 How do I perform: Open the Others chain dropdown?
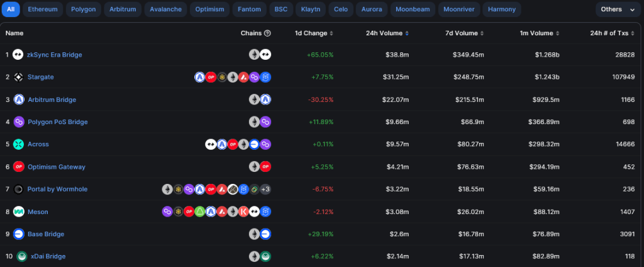[x=618, y=9]
